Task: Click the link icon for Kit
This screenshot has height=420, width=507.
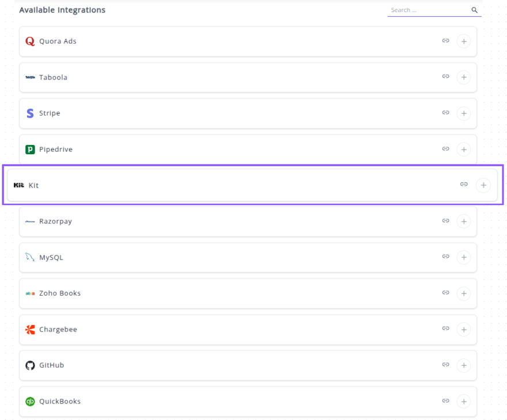Action: pyautogui.click(x=464, y=185)
